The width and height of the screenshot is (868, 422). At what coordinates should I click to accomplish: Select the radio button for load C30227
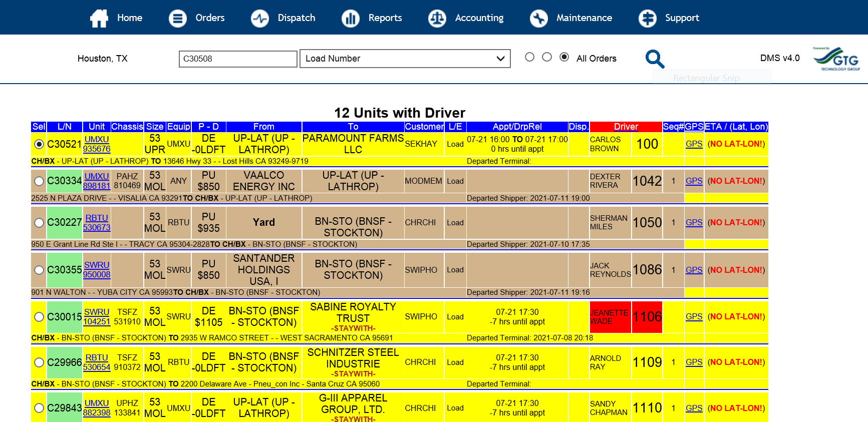pyautogui.click(x=39, y=223)
